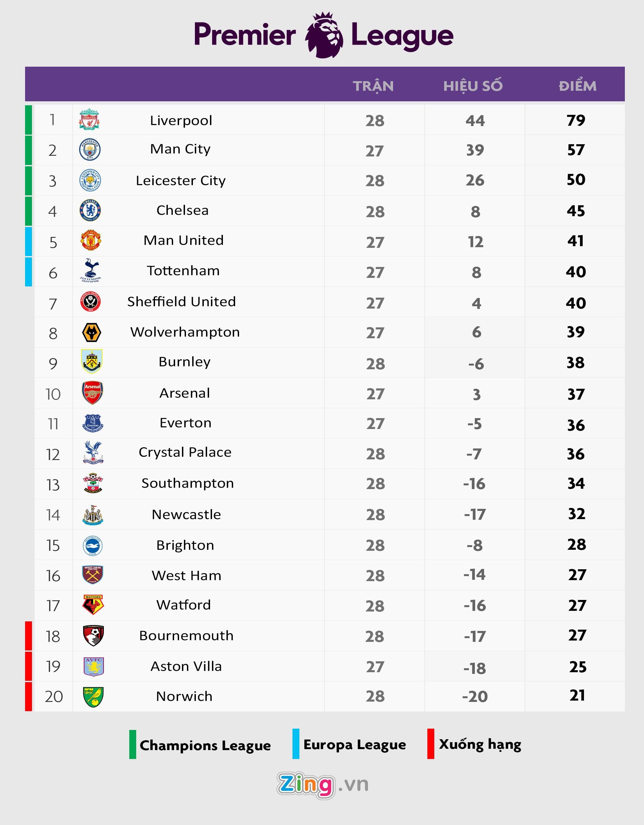The image size is (644, 825).
Task: Click the Sheffield United team name
Action: (182, 301)
